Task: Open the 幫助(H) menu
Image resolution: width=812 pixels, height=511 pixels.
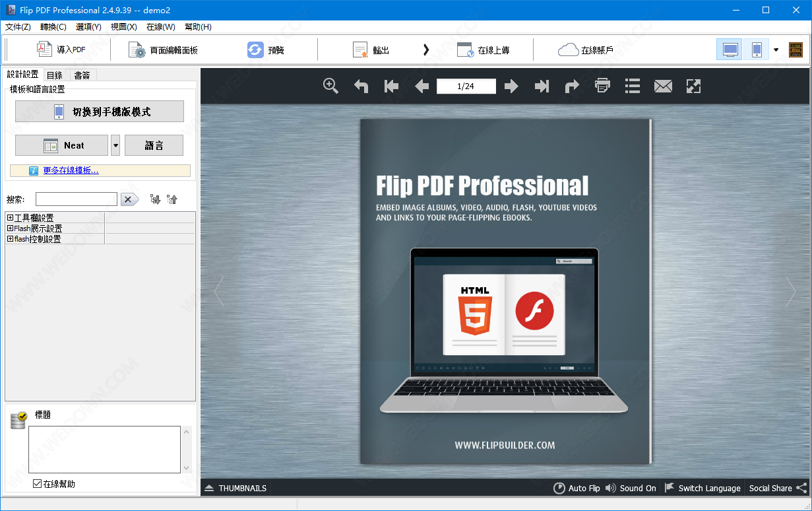Action: [x=198, y=27]
